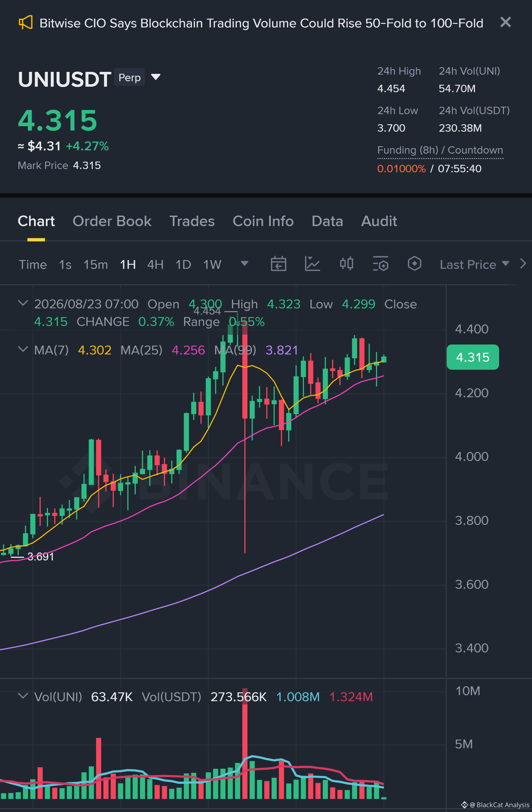Select the Time line-chart interval
The width and height of the screenshot is (532, 812).
pyautogui.click(x=33, y=264)
